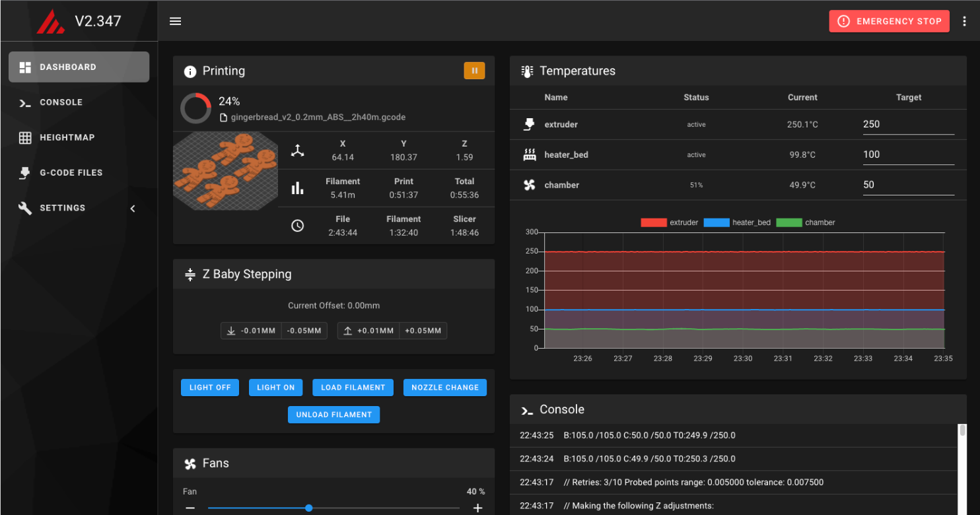Open the hamburger navigation menu

click(175, 20)
